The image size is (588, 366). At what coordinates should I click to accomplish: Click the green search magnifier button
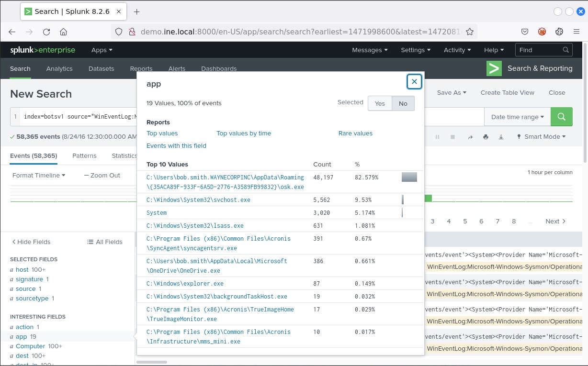[561, 117]
